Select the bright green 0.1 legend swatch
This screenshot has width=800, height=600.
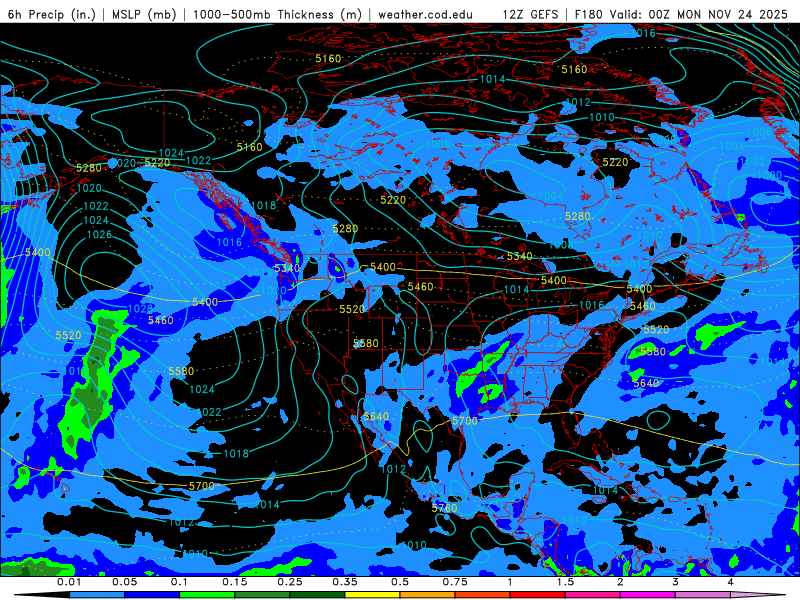point(207,595)
